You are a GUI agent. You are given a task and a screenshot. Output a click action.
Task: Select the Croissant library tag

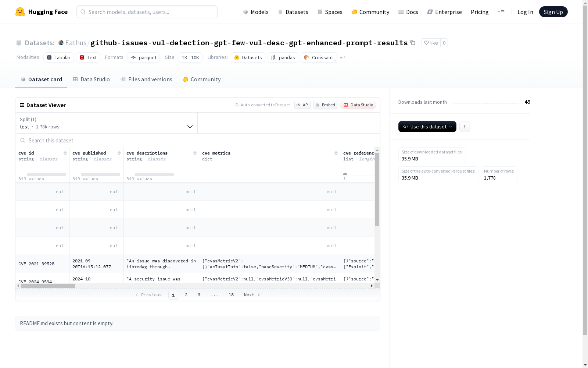point(319,57)
